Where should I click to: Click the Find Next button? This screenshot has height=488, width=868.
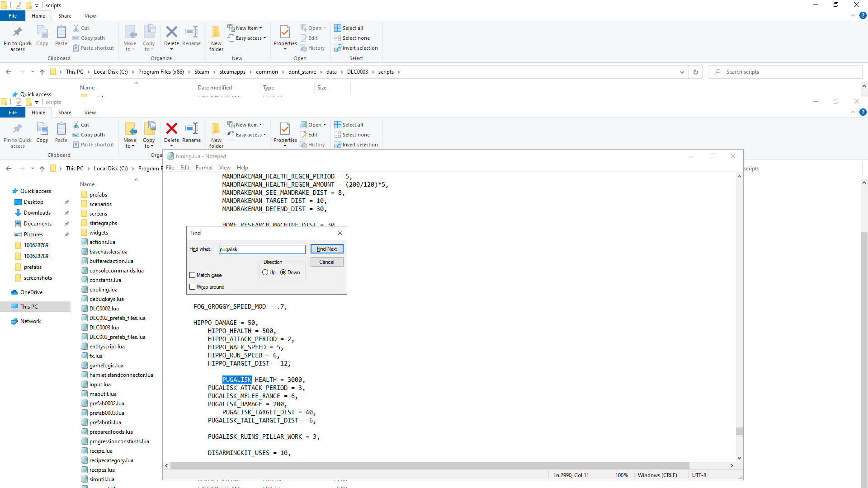326,249
